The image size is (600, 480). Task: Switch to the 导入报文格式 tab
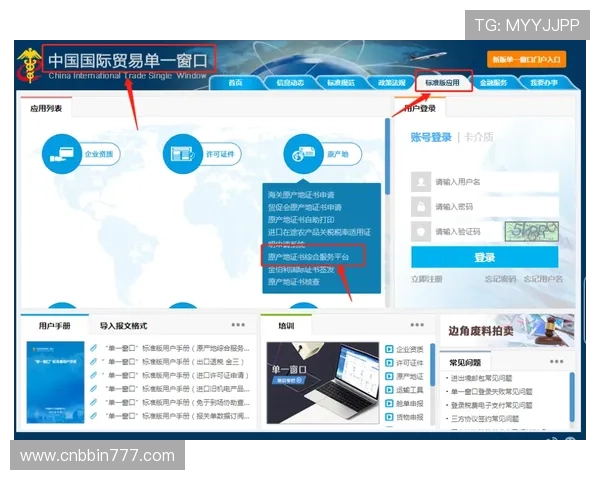(x=123, y=326)
